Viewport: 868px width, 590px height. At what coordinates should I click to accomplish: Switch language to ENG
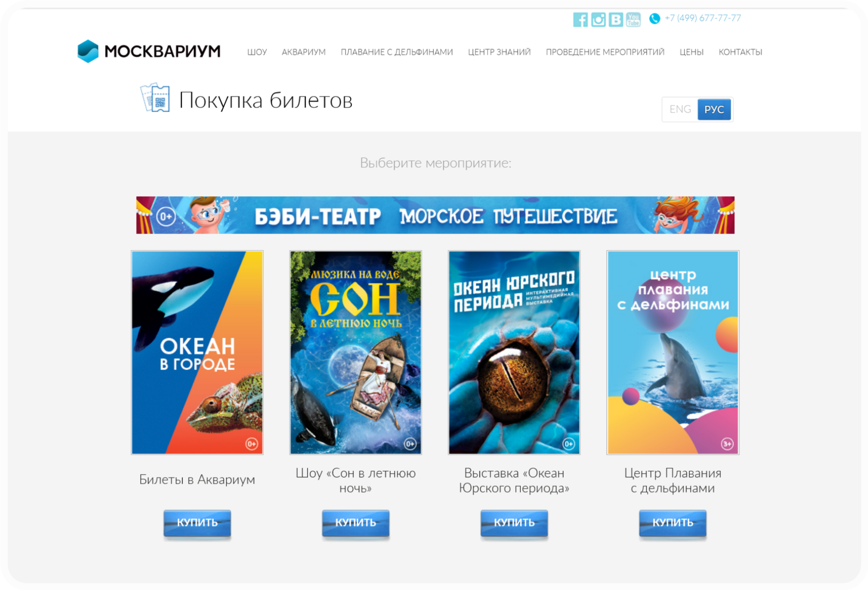coord(680,110)
